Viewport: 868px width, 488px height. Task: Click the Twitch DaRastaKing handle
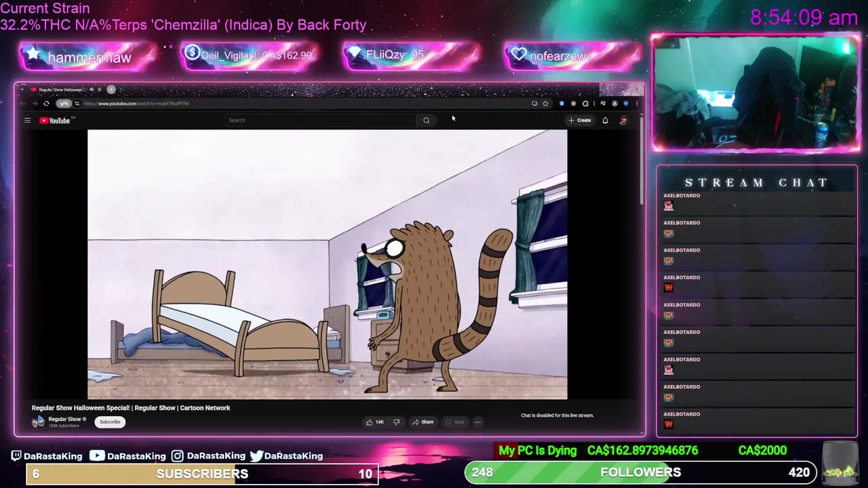47,456
